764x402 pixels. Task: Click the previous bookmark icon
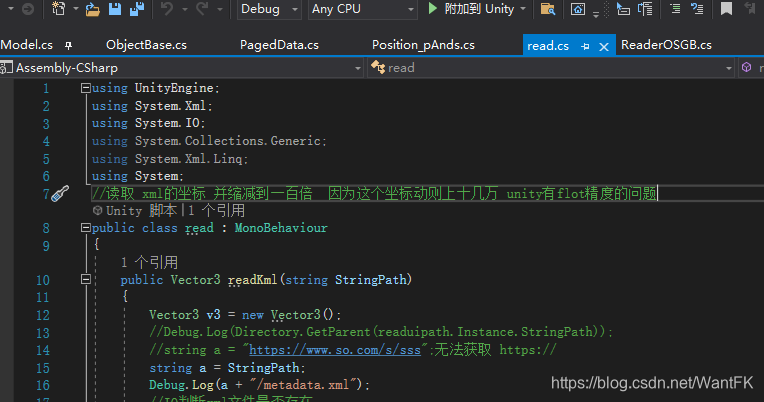751,8
